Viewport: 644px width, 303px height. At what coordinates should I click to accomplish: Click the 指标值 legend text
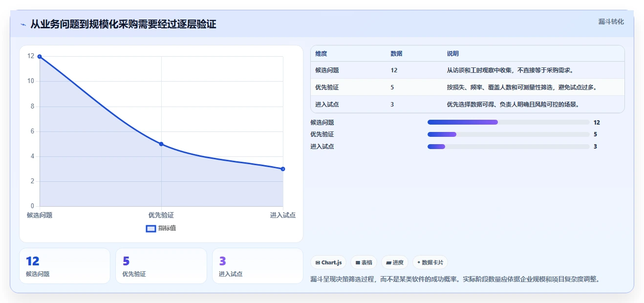tap(167, 228)
